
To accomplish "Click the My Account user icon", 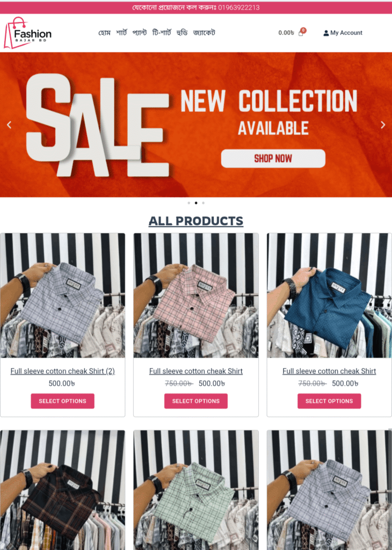I will tap(326, 33).
